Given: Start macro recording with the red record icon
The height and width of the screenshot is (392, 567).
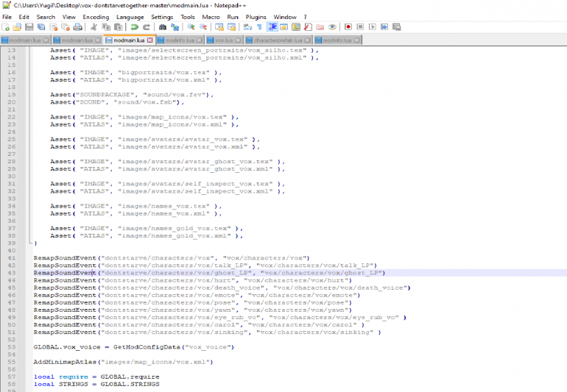Looking at the screenshot, I should (x=348, y=27).
